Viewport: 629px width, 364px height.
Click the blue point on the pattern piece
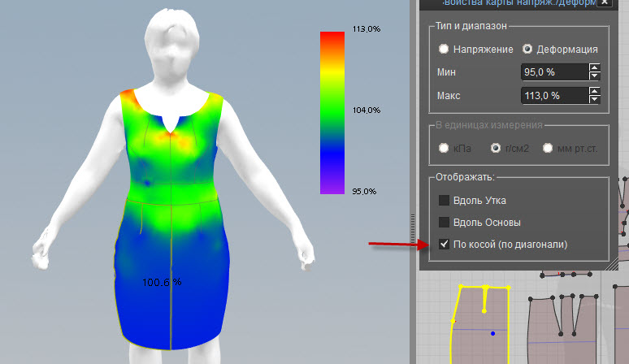pos(492,333)
